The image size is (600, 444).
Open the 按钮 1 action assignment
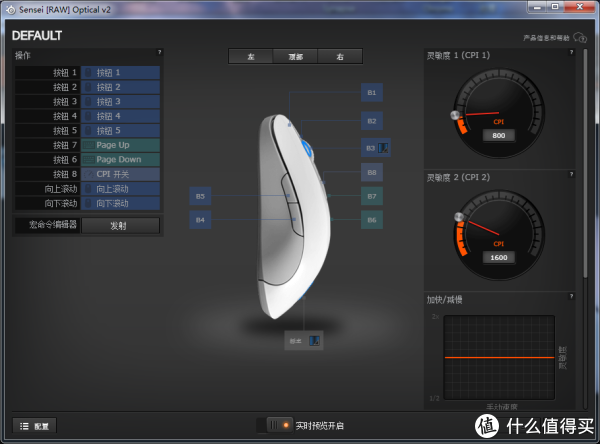tap(120, 73)
